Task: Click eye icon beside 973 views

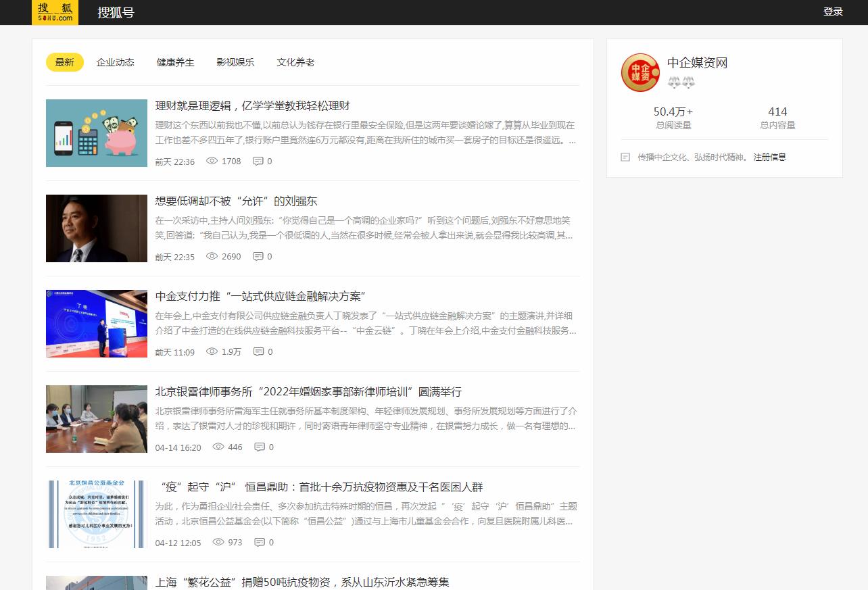Action: tap(218, 542)
